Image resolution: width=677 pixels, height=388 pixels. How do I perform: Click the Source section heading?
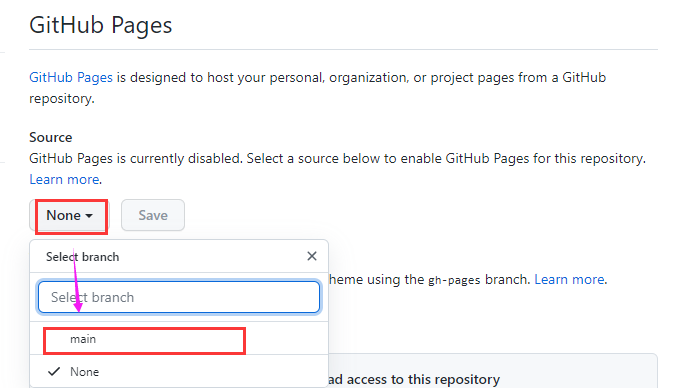point(51,137)
